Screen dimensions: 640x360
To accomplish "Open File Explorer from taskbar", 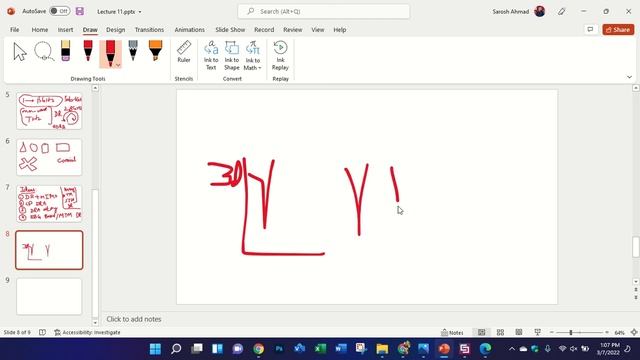I will (x=382, y=349).
